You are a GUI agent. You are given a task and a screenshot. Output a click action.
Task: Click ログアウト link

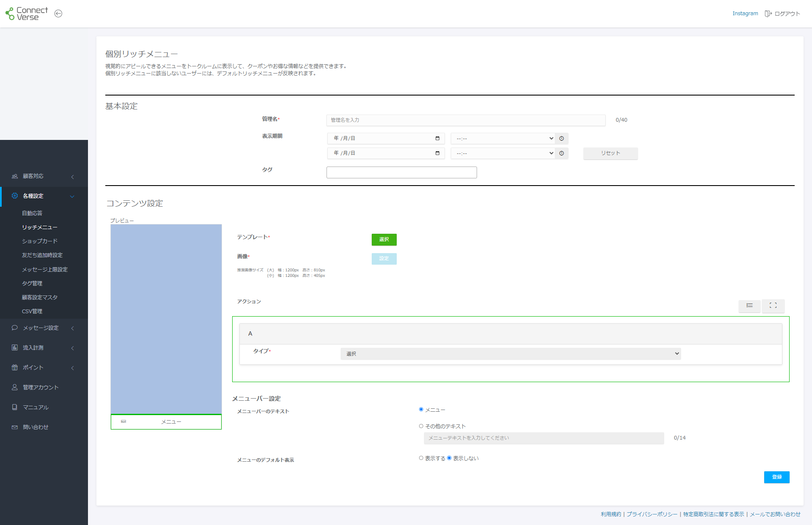(x=787, y=14)
